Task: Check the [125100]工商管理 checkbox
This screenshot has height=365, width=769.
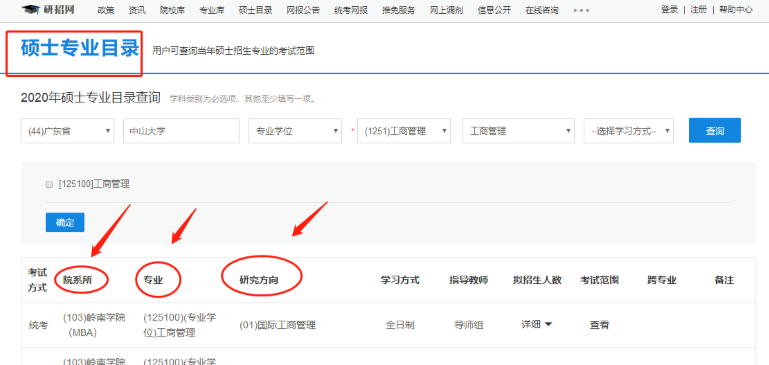Action: [x=49, y=184]
